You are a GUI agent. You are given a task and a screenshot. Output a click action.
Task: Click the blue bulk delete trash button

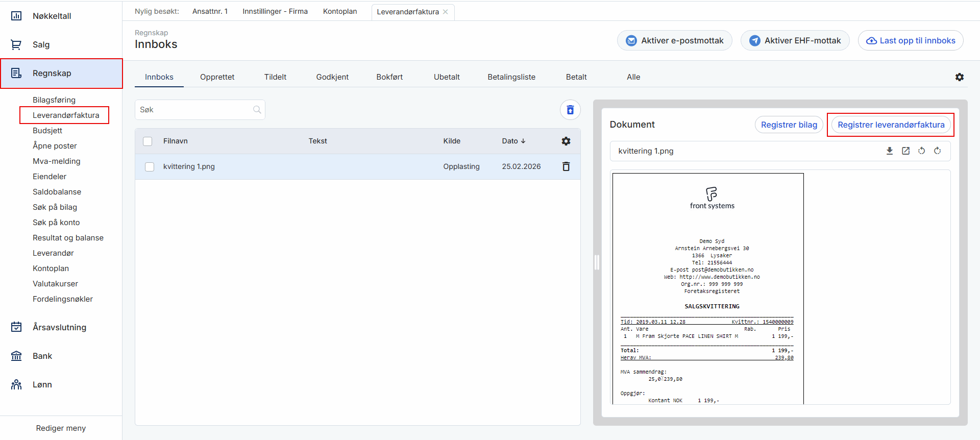pos(570,110)
